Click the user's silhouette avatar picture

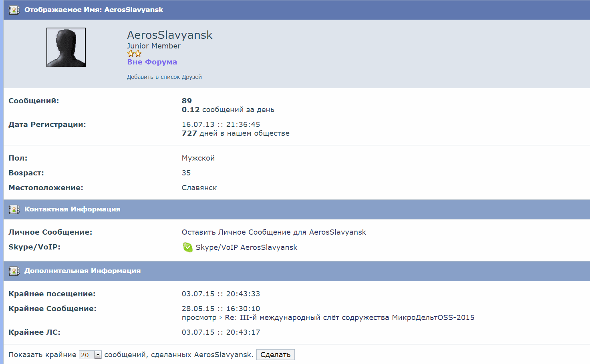[66, 47]
